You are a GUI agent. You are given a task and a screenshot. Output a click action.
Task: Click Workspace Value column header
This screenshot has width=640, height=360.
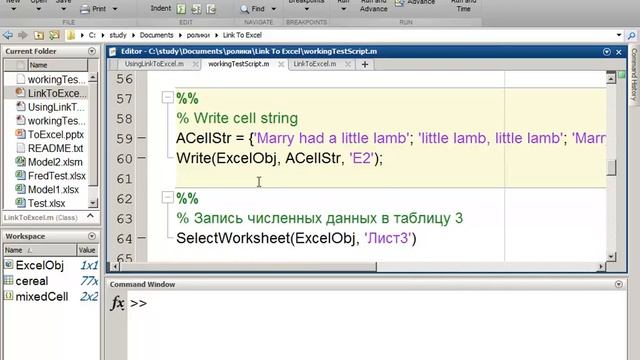point(87,250)
